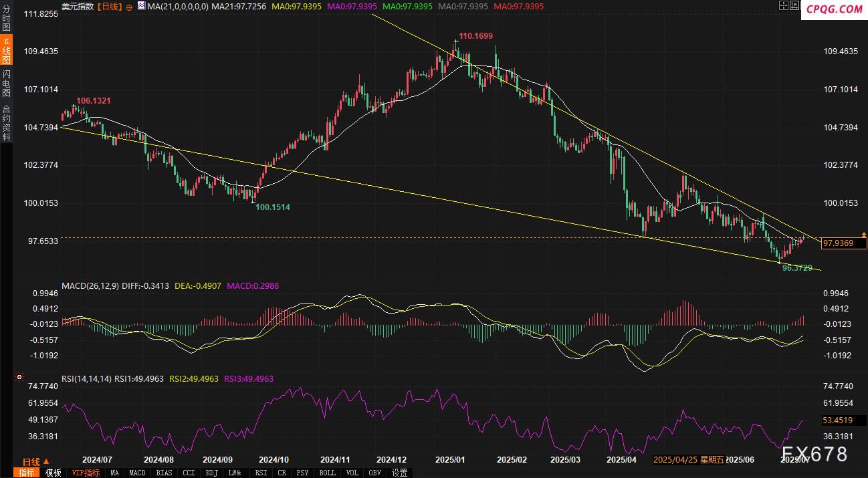Open 合约资料 from left sidebar

[x=7, y=122]
